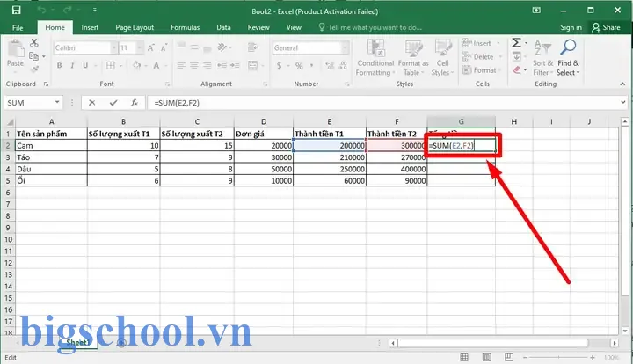Toggle Bold formatting

coord(60,65)
